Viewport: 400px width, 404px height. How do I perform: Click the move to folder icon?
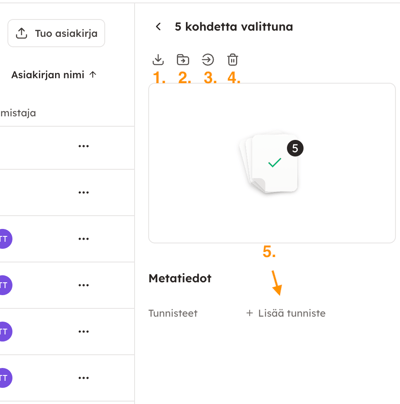tap(183, 60)
